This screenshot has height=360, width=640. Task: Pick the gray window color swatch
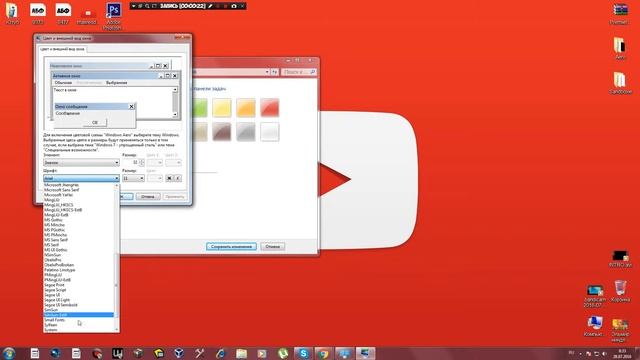pos(246,132)
